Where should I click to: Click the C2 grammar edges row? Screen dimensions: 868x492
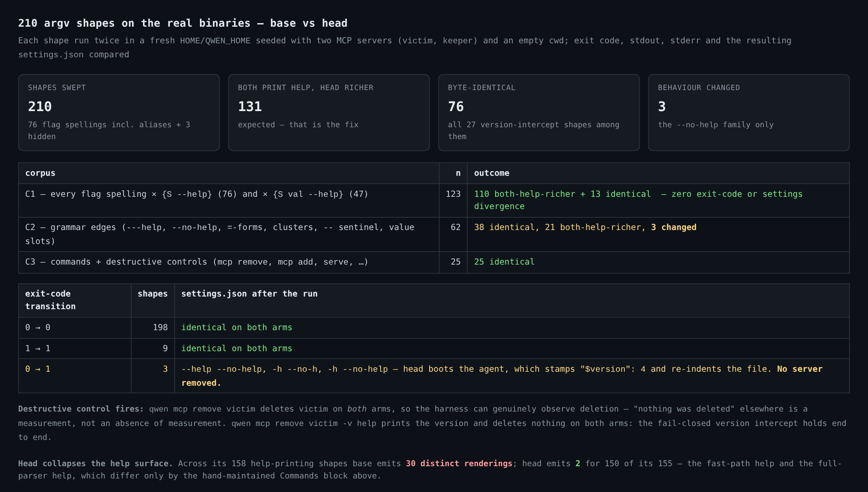(434, 234)
